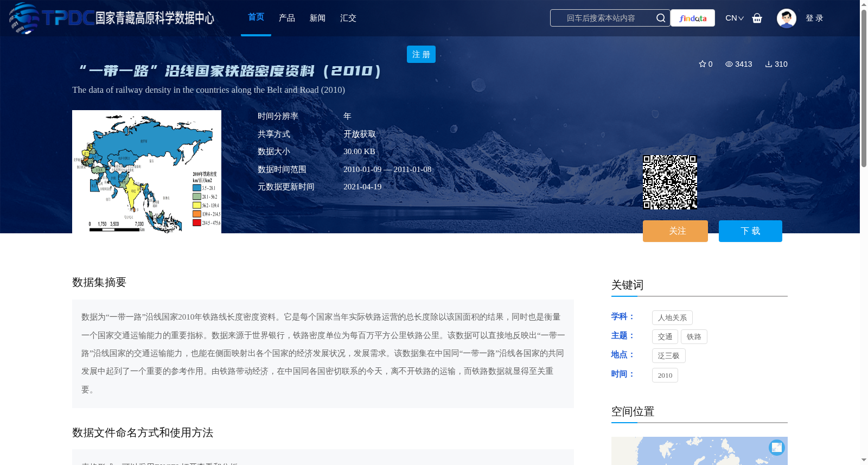The height and width of the screenshot is (465, 868).
Task: Click the blue 下载 download button
Action: tap(750, 231)
